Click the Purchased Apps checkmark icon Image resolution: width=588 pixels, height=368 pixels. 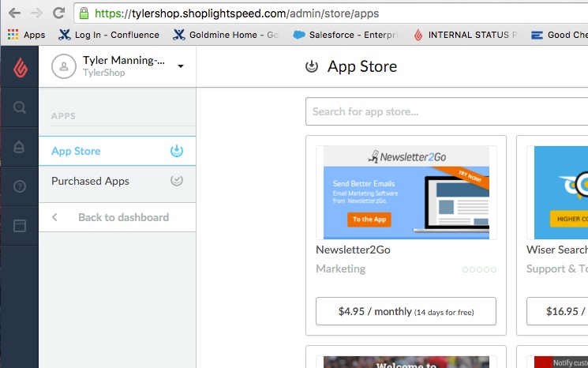177,181
